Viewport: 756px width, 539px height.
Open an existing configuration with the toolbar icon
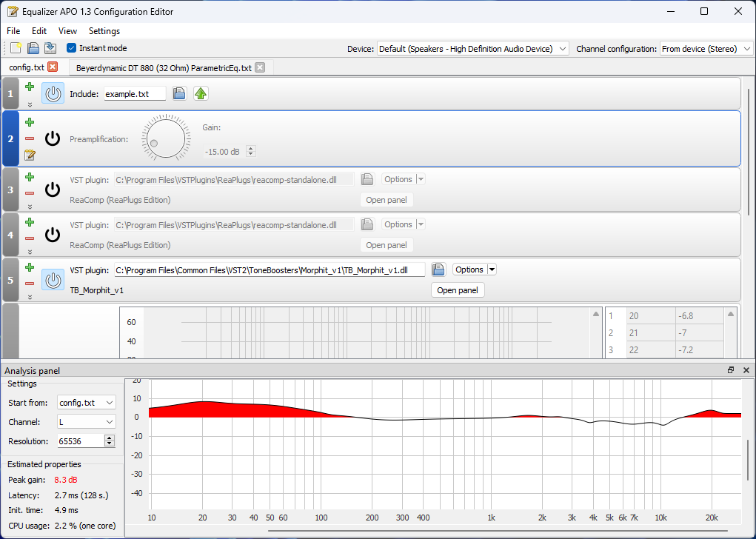point(32,47)
